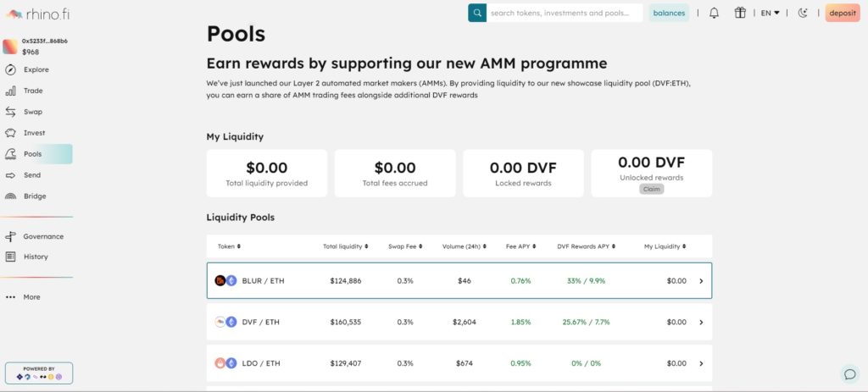This screenshot has height=392, width=868.
Task: Go to Send in sidebar
Action: pos(32,175)
